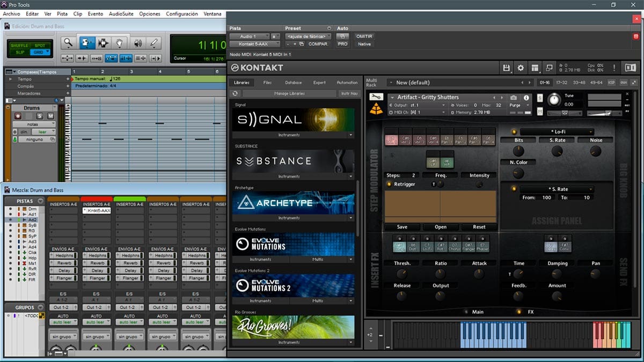Image resolution: width=644 pixels, height=362 pixels.
Task: Click the Reset button in Step Modulator
Action: click(479, 227)
